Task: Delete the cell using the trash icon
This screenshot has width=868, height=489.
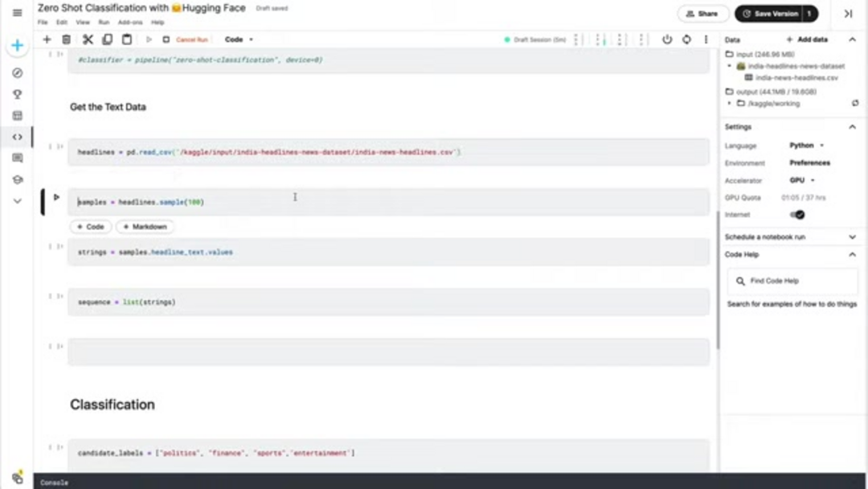Action: tap(67, 39)
